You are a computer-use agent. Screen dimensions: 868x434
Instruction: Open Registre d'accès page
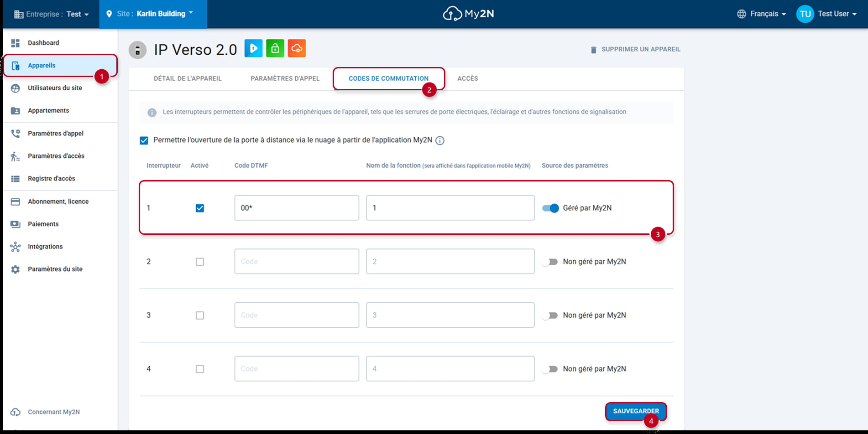(x=60, y=179)
